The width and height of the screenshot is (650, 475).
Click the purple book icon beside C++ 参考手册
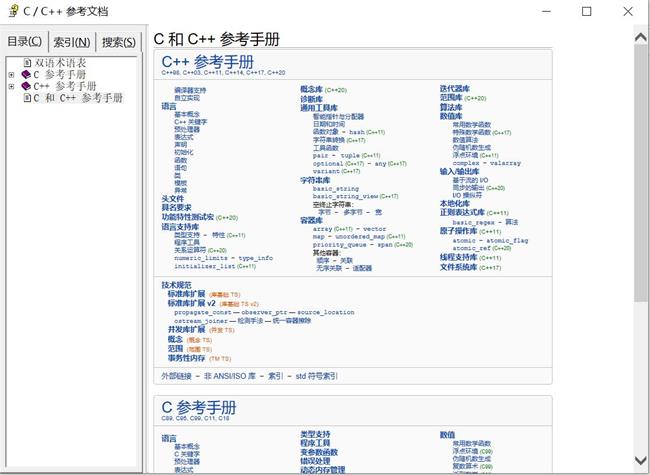[x=26, y=86]
